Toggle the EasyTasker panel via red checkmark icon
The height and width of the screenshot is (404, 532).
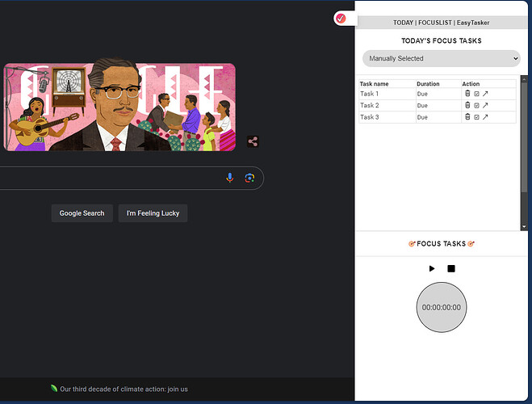click(x=341, y=18)
